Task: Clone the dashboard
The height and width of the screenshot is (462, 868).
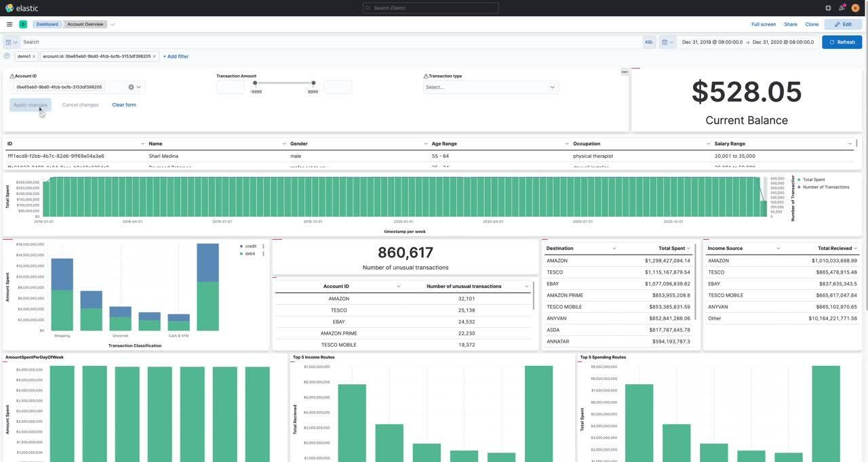Action: pyautogui.click(x=812, y=24)
